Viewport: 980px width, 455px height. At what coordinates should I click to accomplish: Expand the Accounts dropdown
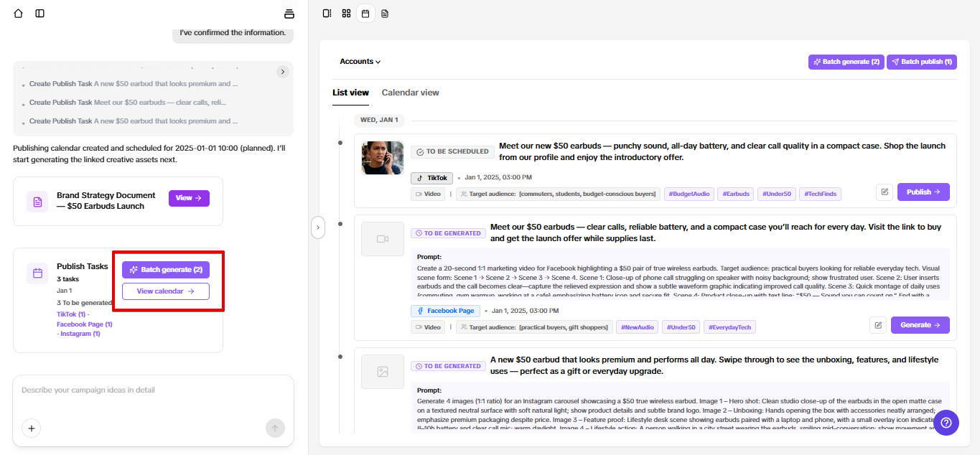coord(360,62)
